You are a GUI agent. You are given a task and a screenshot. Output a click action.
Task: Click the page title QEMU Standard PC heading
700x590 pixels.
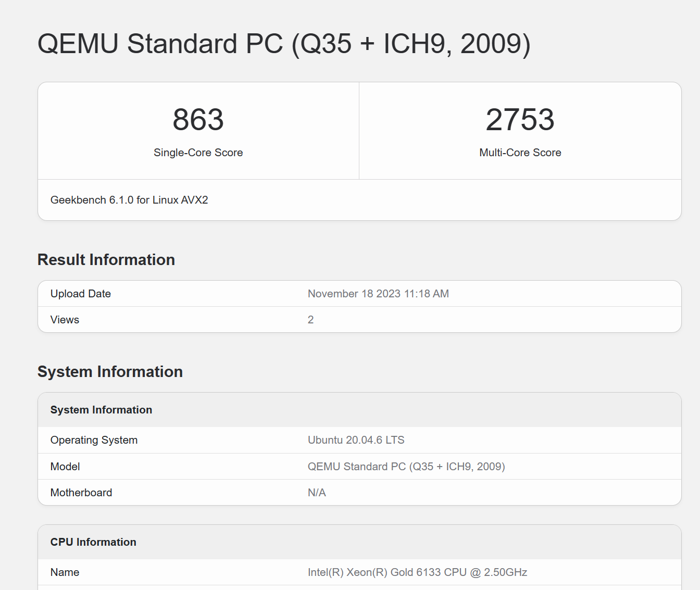point(284,44)
